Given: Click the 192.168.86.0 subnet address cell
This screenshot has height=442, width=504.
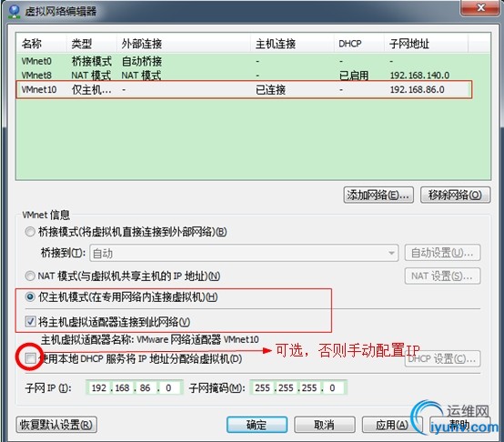Looking at the screenshot, I should pos(417,89).
